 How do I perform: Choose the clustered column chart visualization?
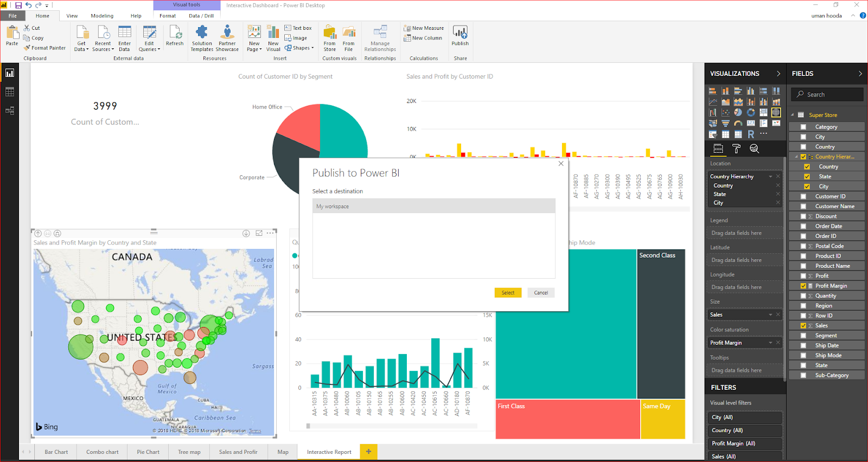point(751,91)
